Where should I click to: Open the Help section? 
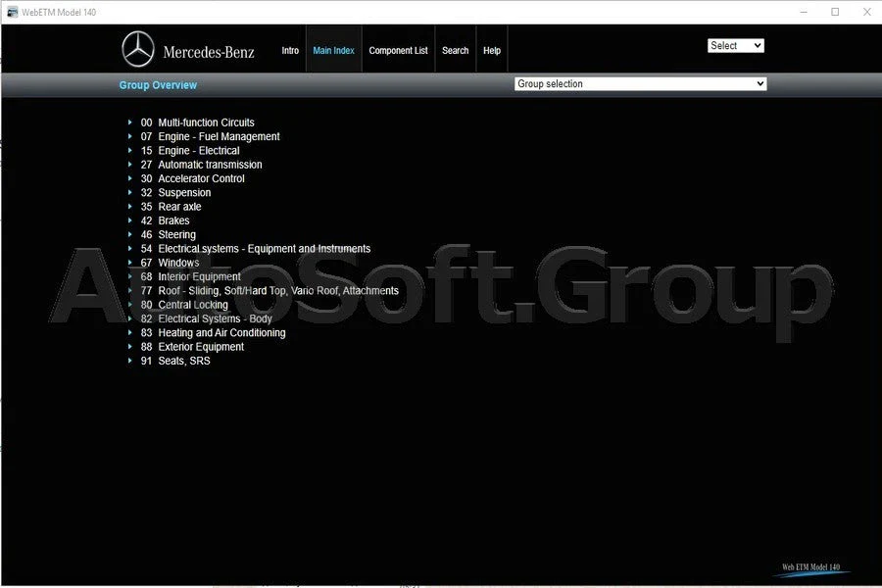492,49
